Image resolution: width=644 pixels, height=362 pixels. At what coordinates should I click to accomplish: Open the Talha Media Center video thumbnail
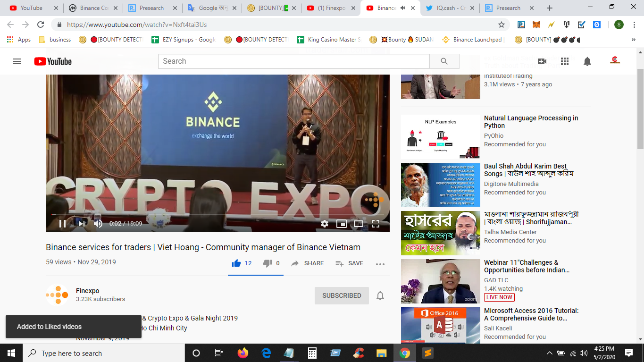coord(441,233)
